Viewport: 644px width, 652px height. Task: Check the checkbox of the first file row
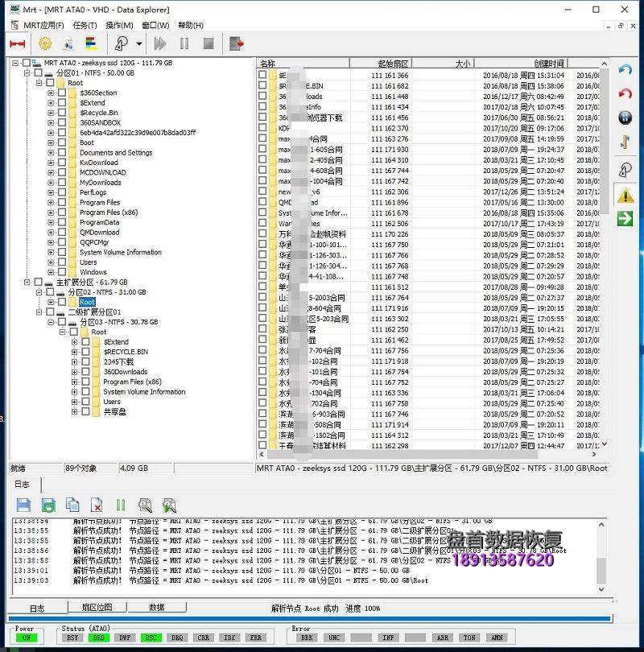pyautogui.click(x=262, y=74)
